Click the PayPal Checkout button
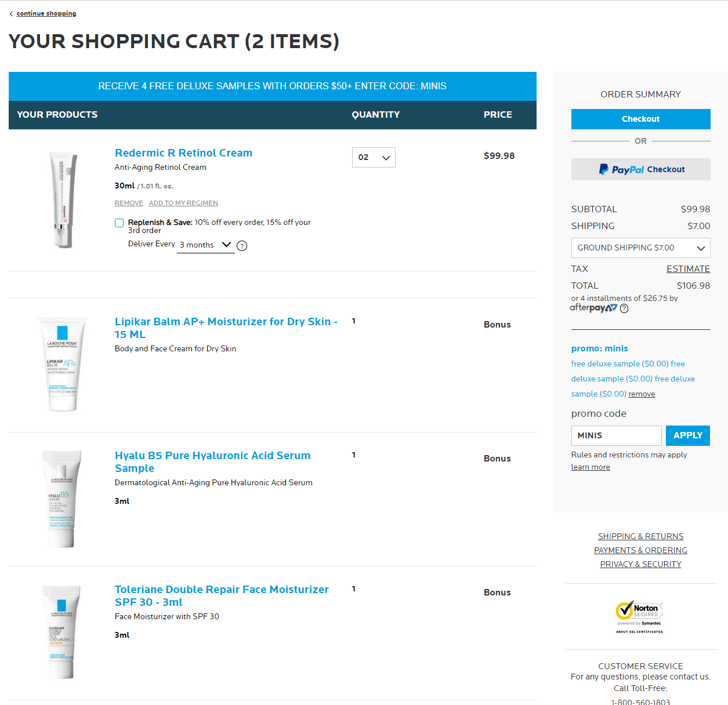 pyautogui.click(x=640, y=169)
